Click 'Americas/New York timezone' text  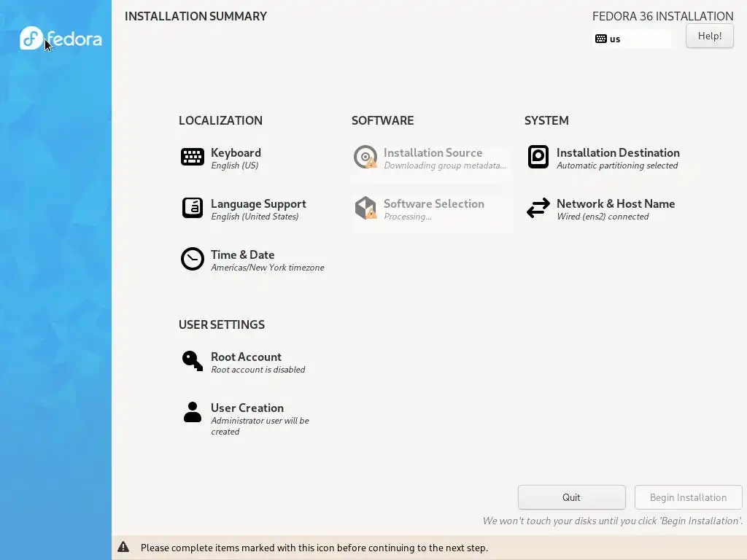coord(268,267)
